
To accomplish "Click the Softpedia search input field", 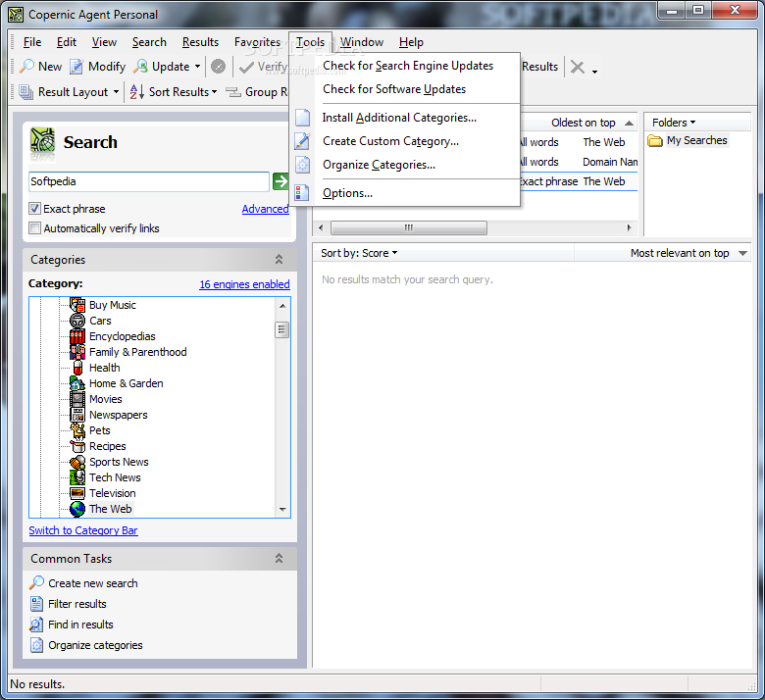I will (149, 181).
